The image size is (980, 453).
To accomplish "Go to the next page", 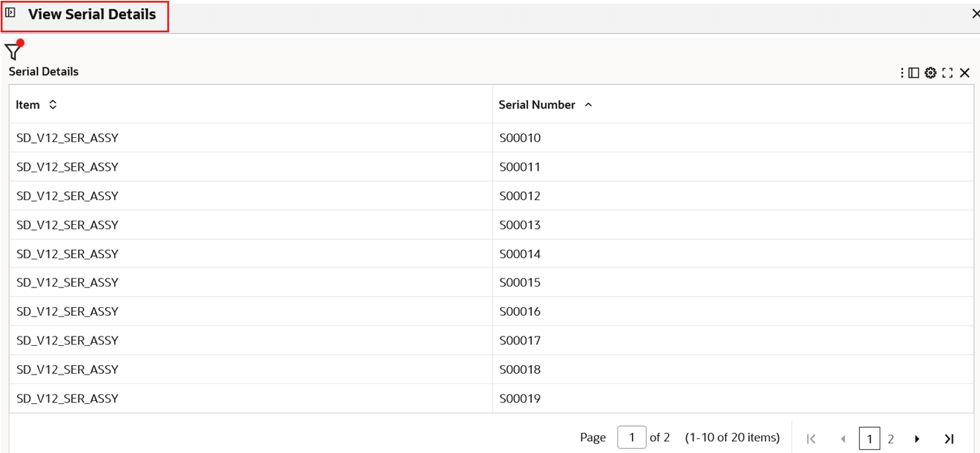I will point(917,438).
